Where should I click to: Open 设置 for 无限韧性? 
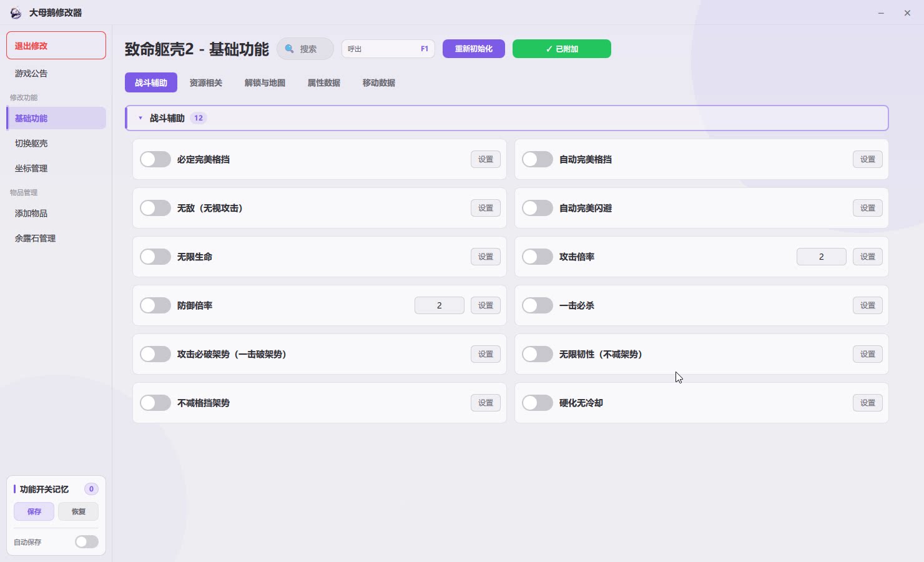tap(868, 354)
